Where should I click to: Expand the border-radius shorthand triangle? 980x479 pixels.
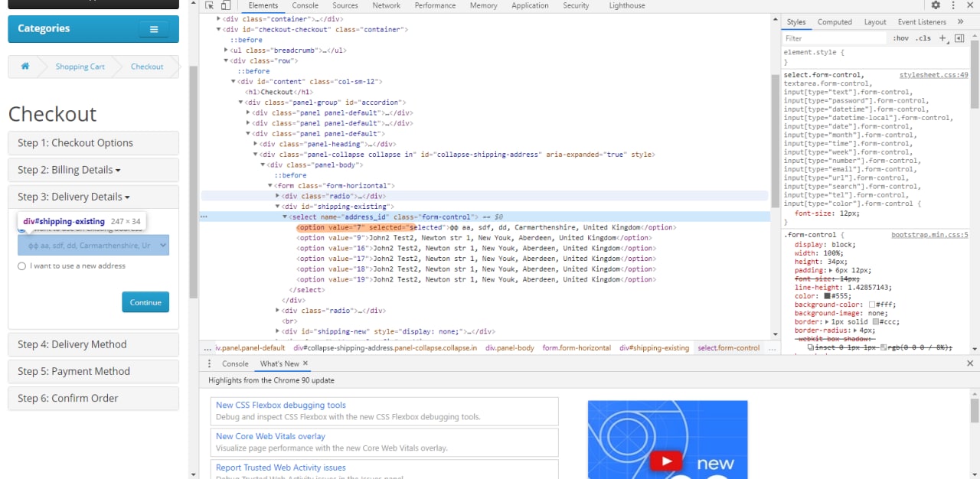[x=854, y=331]
